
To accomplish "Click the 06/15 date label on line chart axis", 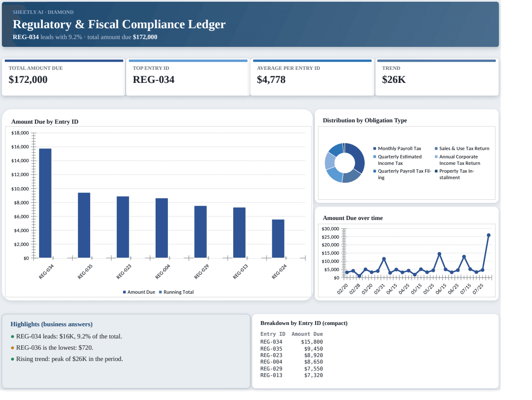I will click(441, 289).
